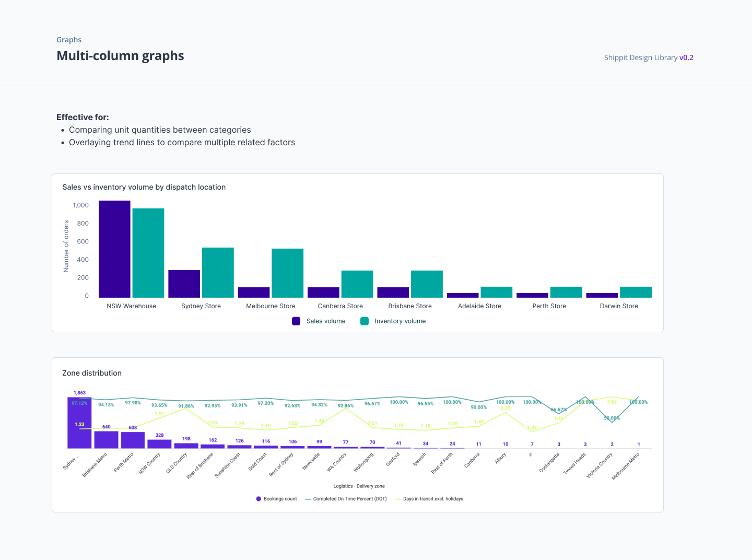Select the NSW Warehouse inventory volume bar
The height and width of the screenshot is (560, 752).
coord(148,253)
